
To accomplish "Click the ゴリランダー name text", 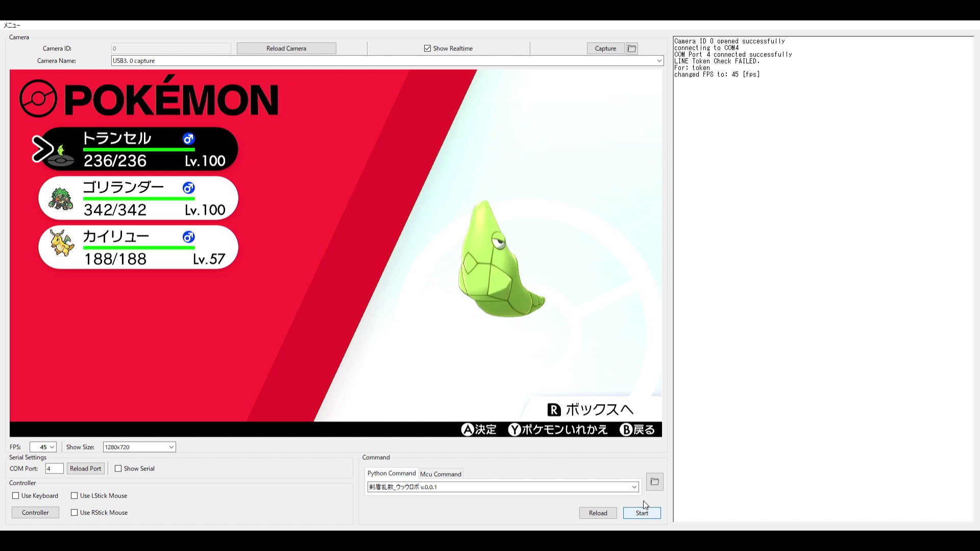I will pyautogui.click(x=124, y=187).
